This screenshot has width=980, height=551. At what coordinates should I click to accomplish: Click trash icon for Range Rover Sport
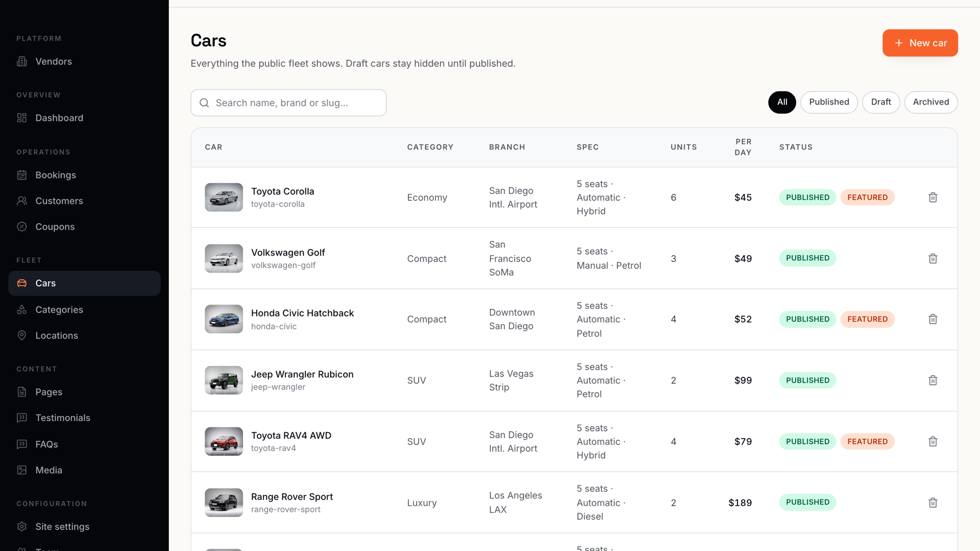(933, 503)
